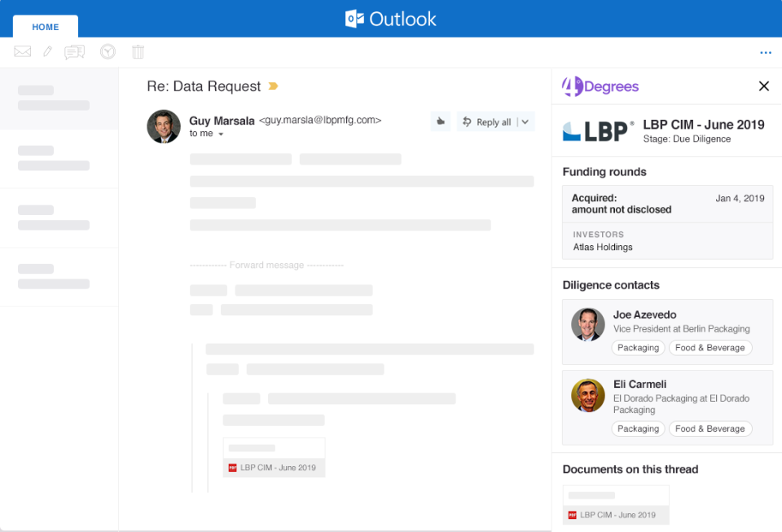Screen dimensions: 782x532
Task: Click Food & Beverage tag under Joe Azevedo
Action: click(710, 348)
